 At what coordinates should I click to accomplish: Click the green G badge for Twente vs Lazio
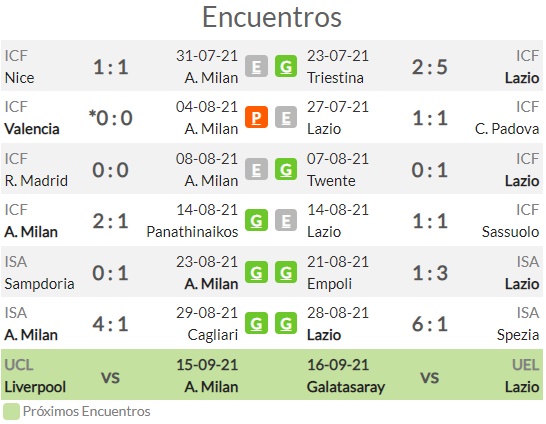286,169
